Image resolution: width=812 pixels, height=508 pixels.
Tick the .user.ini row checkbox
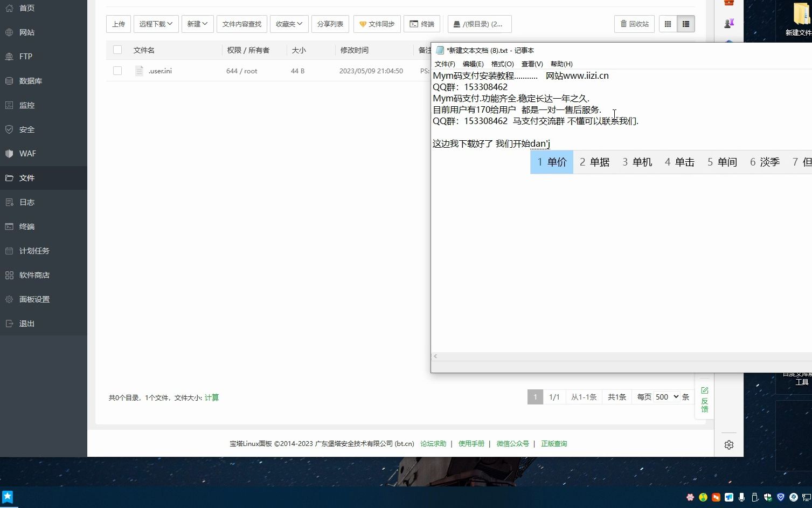(x=117, y=71)
